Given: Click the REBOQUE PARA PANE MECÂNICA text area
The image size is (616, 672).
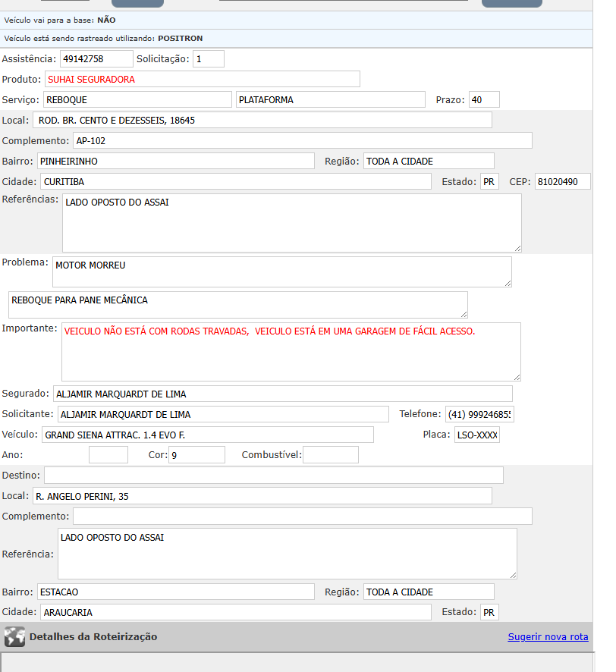Looking at the screenshot, I should [238, 305].
